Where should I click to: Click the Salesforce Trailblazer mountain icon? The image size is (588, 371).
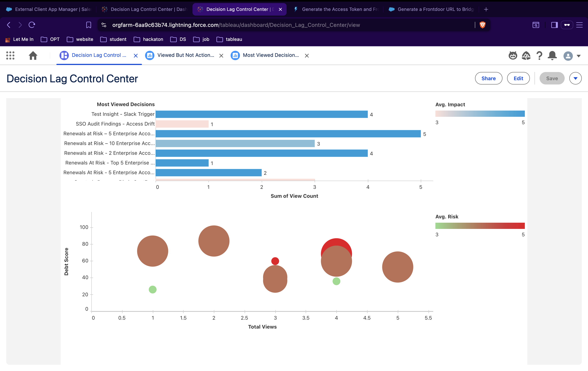coord(526,55)
